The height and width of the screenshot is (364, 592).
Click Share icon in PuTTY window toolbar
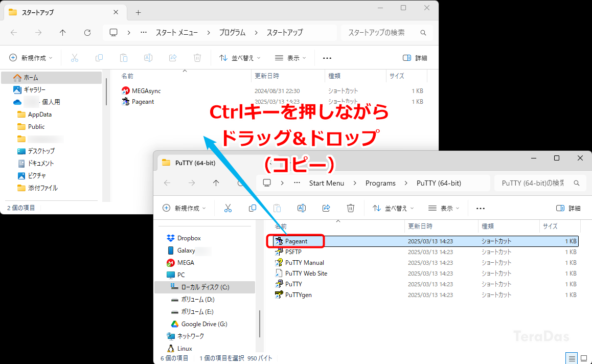tap(326, 208)
